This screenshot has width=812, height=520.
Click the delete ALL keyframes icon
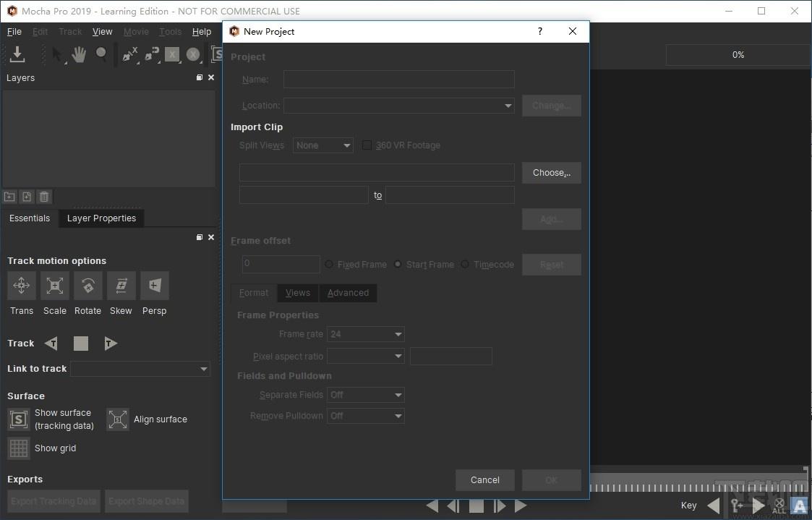(779, 506)
